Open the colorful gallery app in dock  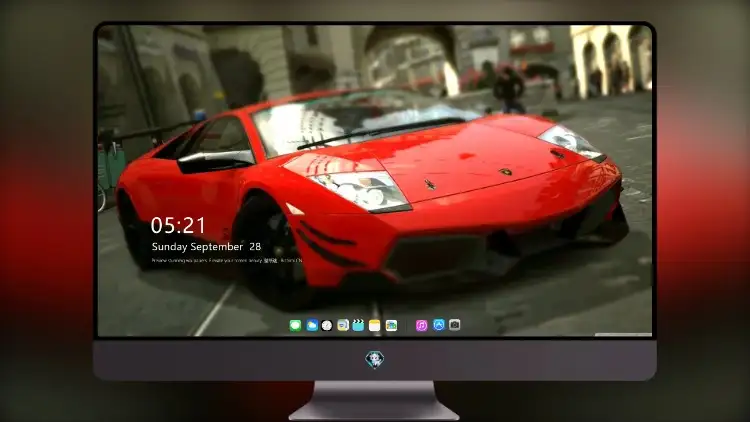click(x=391, y=325)
